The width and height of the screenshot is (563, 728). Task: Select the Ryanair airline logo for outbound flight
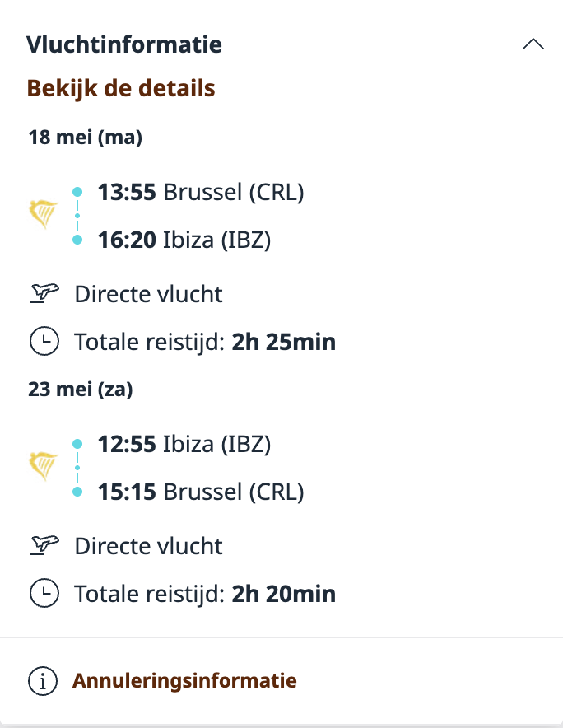44,212
